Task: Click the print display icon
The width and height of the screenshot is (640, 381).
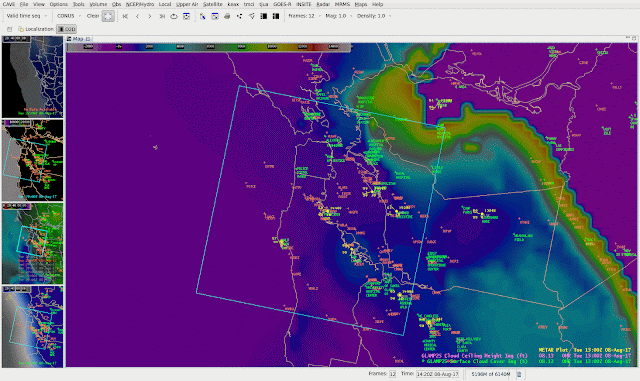Action: pos(227,16)
